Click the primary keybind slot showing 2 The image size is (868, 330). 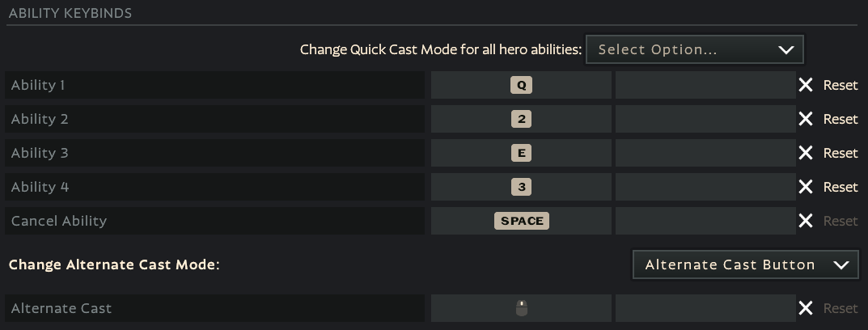point(522,118)
